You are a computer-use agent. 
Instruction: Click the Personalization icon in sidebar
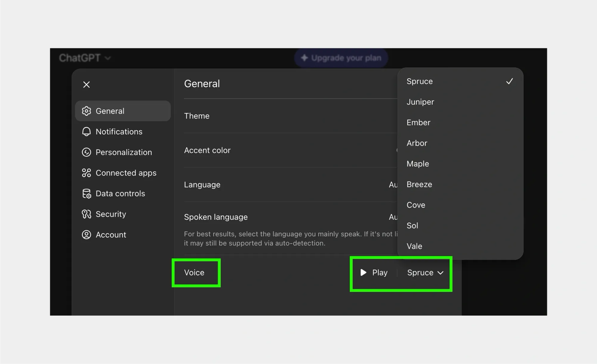click(86, 152)
